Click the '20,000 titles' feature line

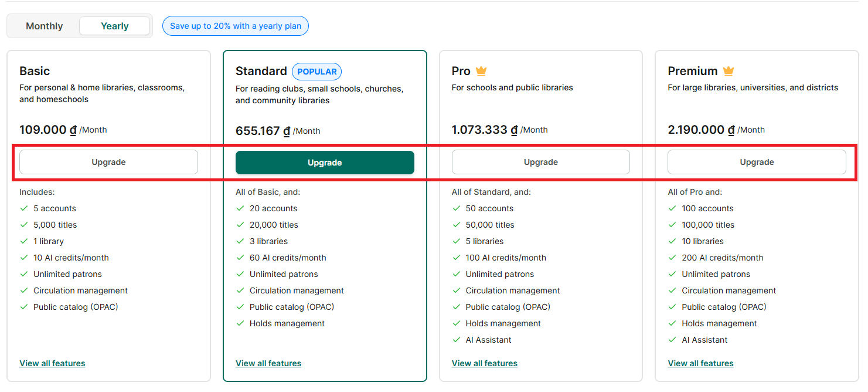coord(274,225)
